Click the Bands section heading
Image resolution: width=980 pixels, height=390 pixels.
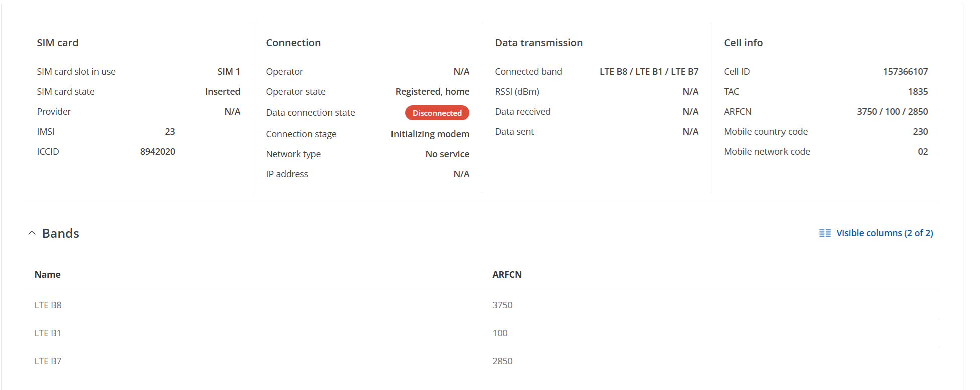[61, 233]
